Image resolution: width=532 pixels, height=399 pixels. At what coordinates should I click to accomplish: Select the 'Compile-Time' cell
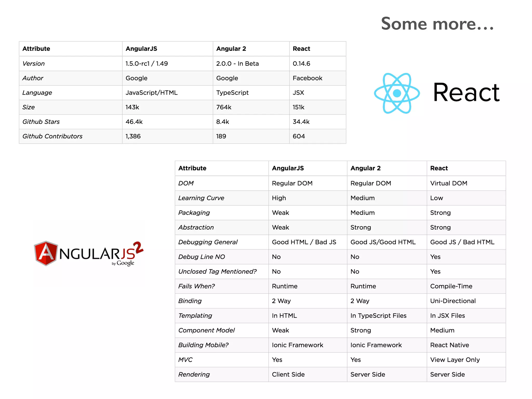[451, 286]
